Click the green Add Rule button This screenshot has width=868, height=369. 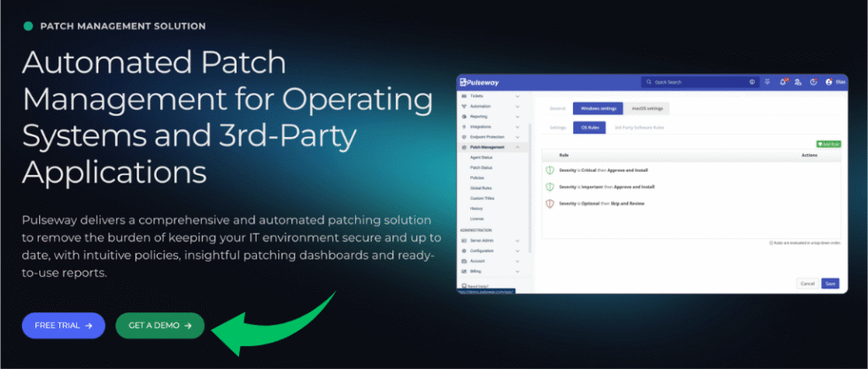pyautogui.click(x=828, y=144)
